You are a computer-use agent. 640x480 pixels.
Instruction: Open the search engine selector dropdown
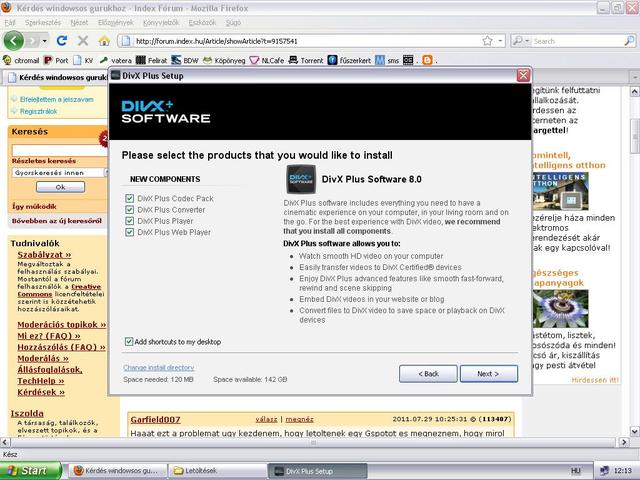[x=521, y=40]
